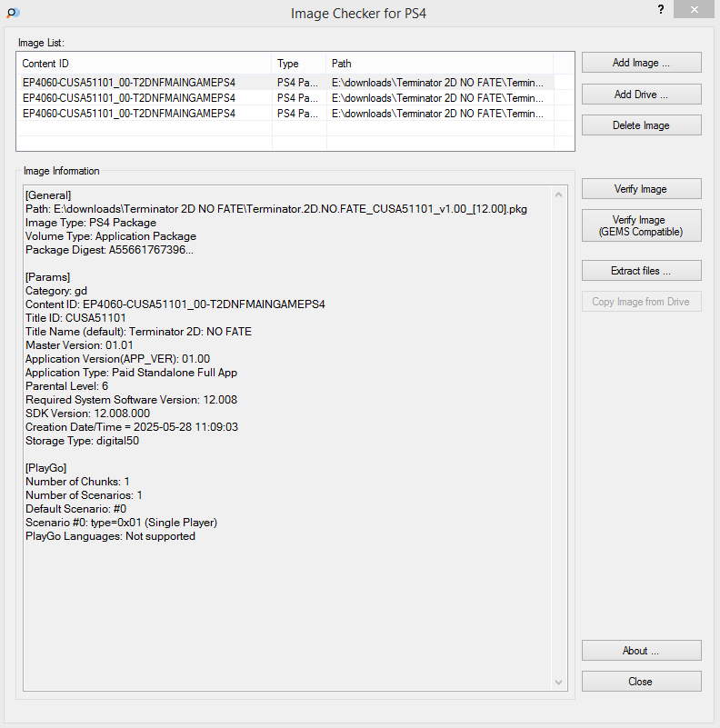720x728 pixels.
Task: Click the Add Image ... button
Action: pyautogui.click(x=642, y=63)
